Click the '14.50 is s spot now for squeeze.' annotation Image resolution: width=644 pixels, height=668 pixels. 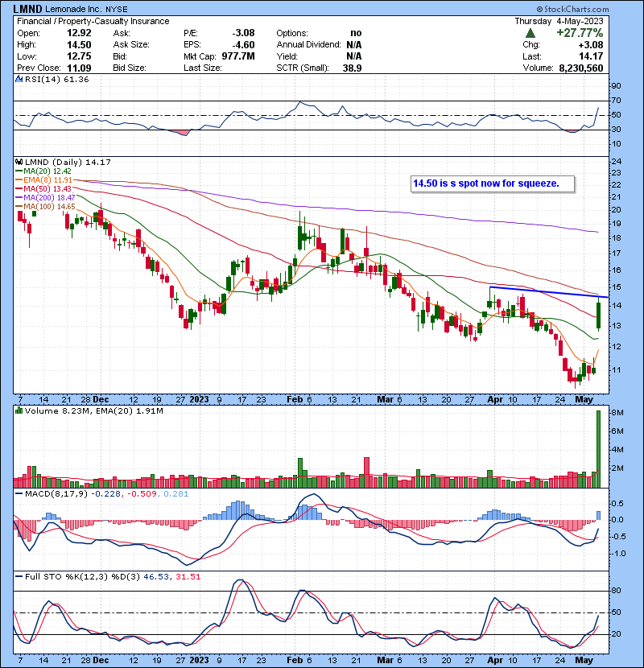[x=493, y=183]
